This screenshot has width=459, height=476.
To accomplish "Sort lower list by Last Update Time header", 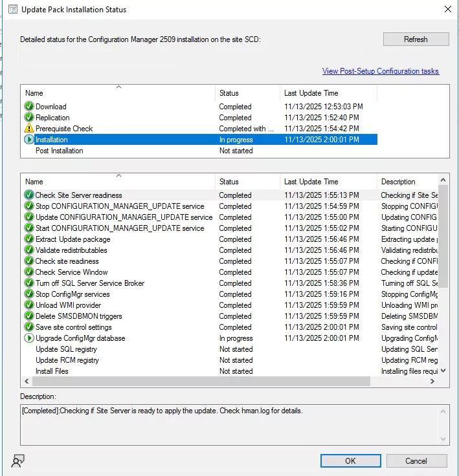I will coord(328,182).
